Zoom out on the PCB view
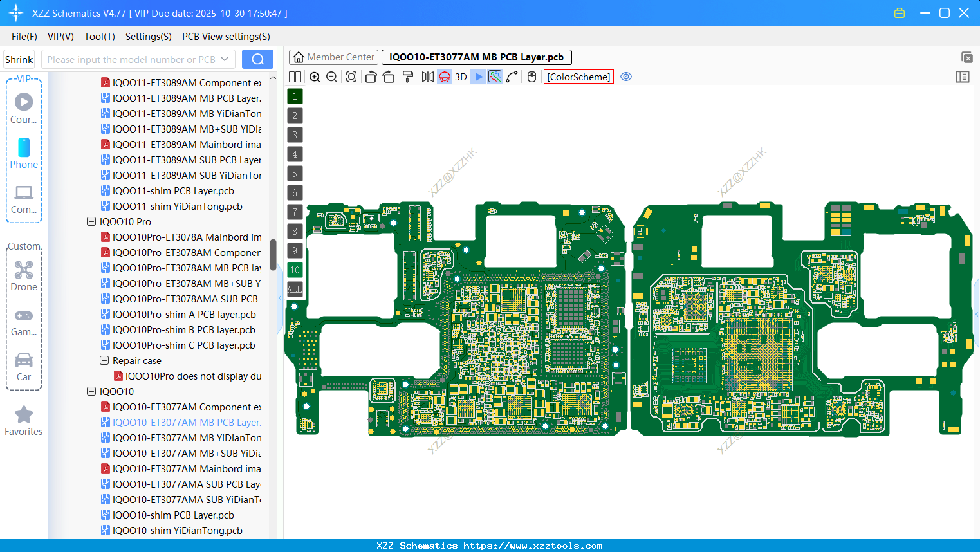The width and height of the screenshot is (980, 552). 331,77
